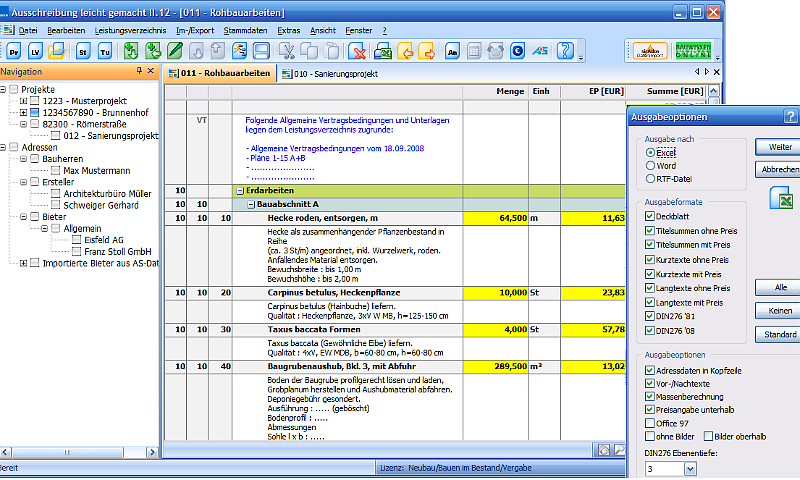
Task: Collapse the Erdarbeiten title row
Action: click(240, 191)
